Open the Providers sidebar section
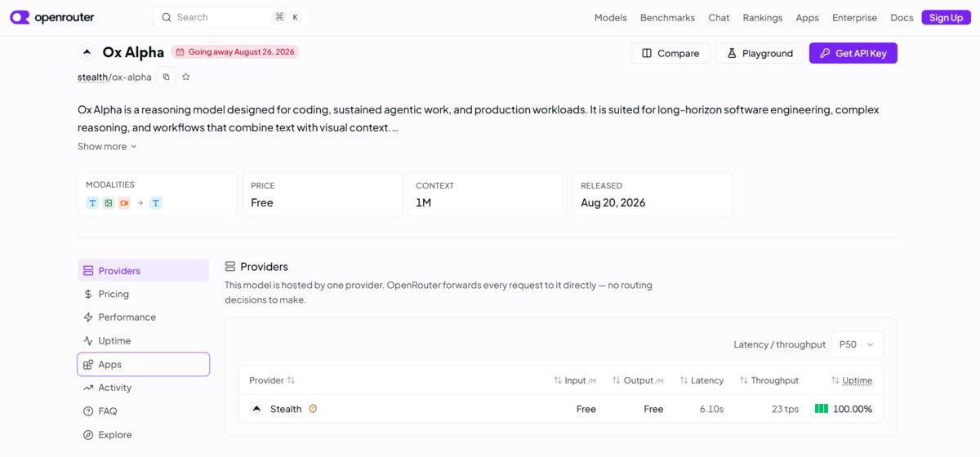 point(143,271)
